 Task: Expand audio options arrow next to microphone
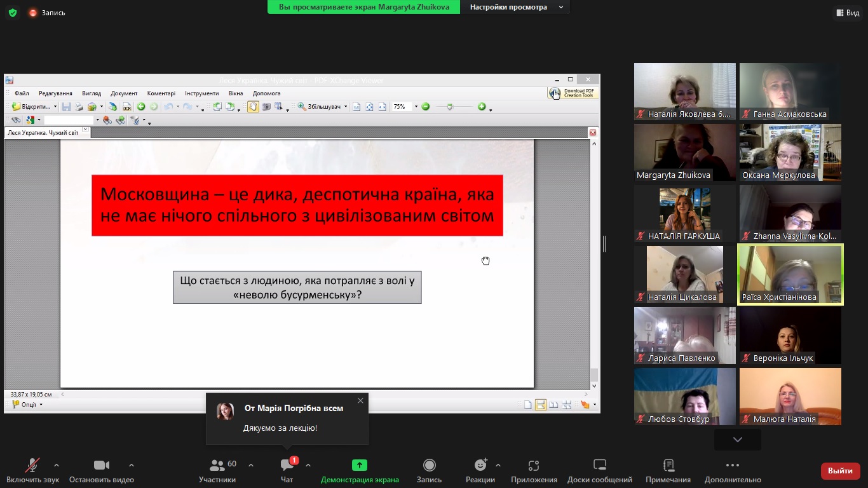click(x=57, y=465)
